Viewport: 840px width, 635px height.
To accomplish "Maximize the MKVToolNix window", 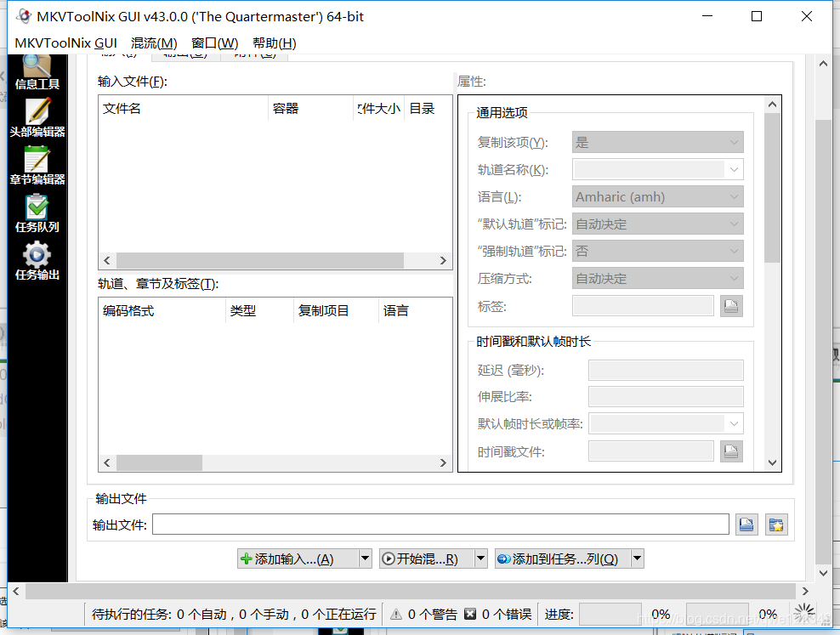I will 757,16.
